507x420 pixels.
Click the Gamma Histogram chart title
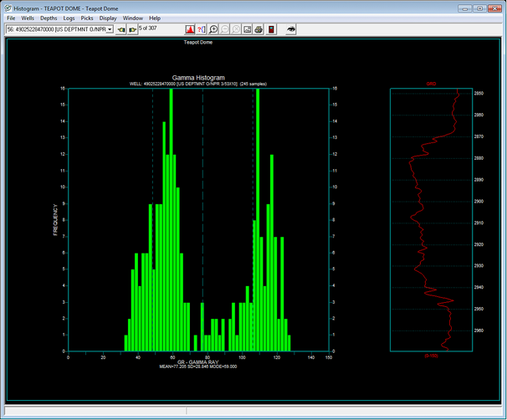pos(198,78)
